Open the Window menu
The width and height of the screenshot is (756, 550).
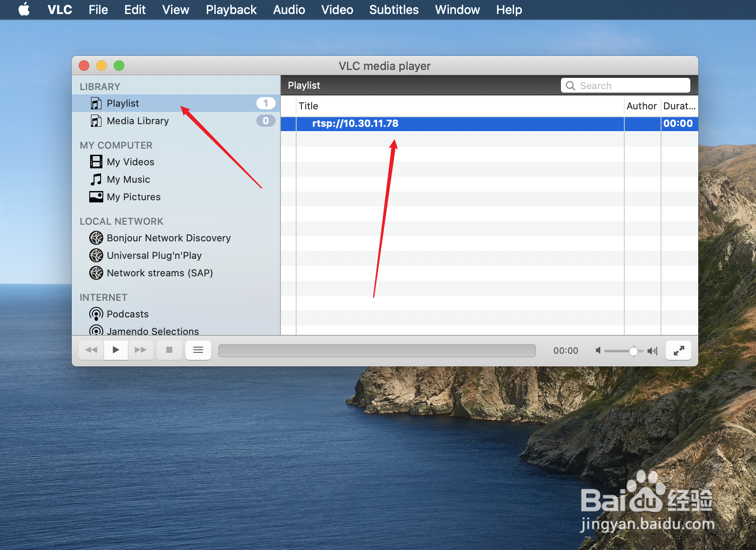click(x=458, y=10)
